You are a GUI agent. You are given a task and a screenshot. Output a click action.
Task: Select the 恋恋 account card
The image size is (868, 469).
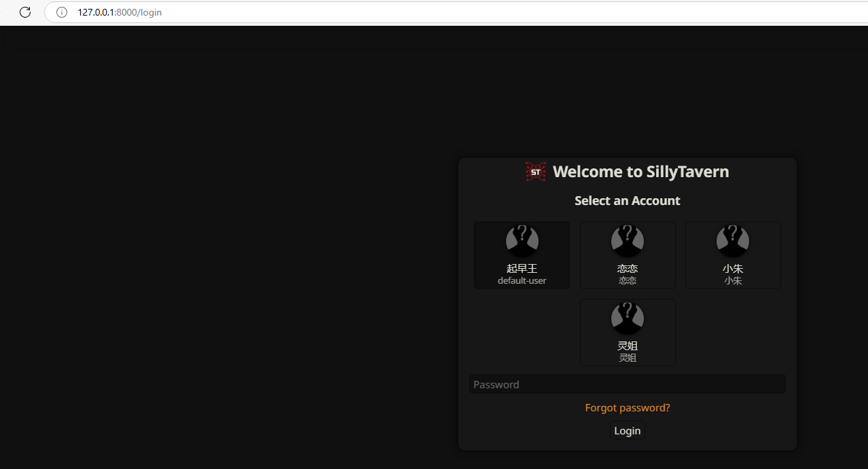pyautogui.click(x=628, y=255)
